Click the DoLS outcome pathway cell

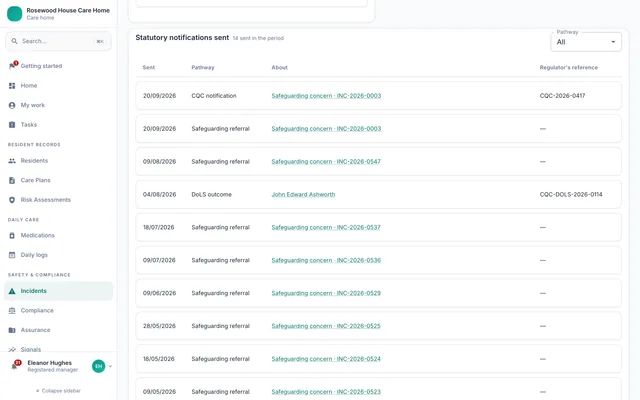211,194
